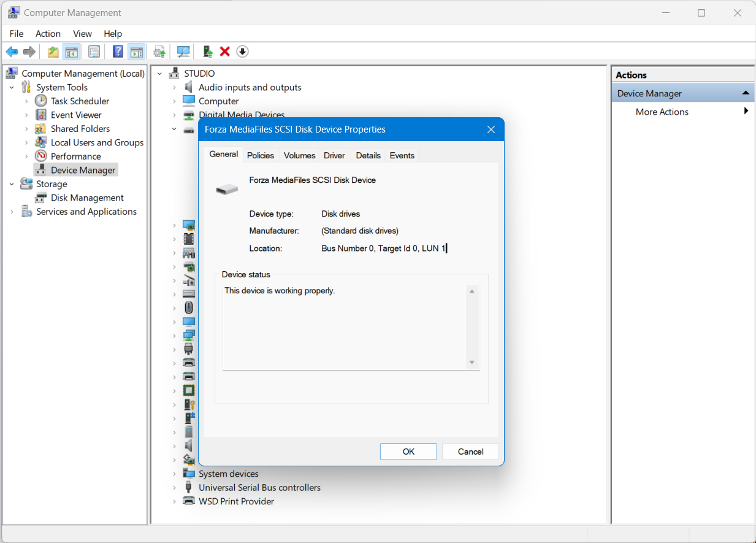Switch to the Events tab
Screen dimensions: 756x543
click(402, 155)
